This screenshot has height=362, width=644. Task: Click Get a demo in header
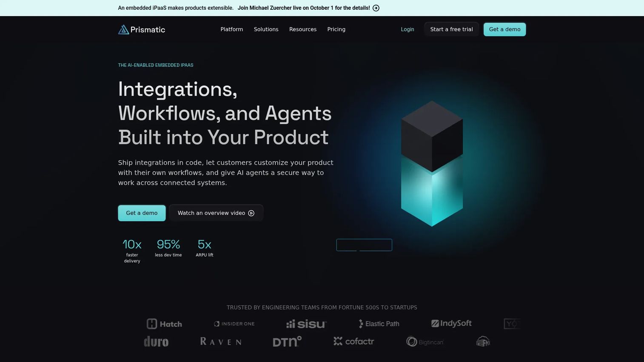pos(505,29)
